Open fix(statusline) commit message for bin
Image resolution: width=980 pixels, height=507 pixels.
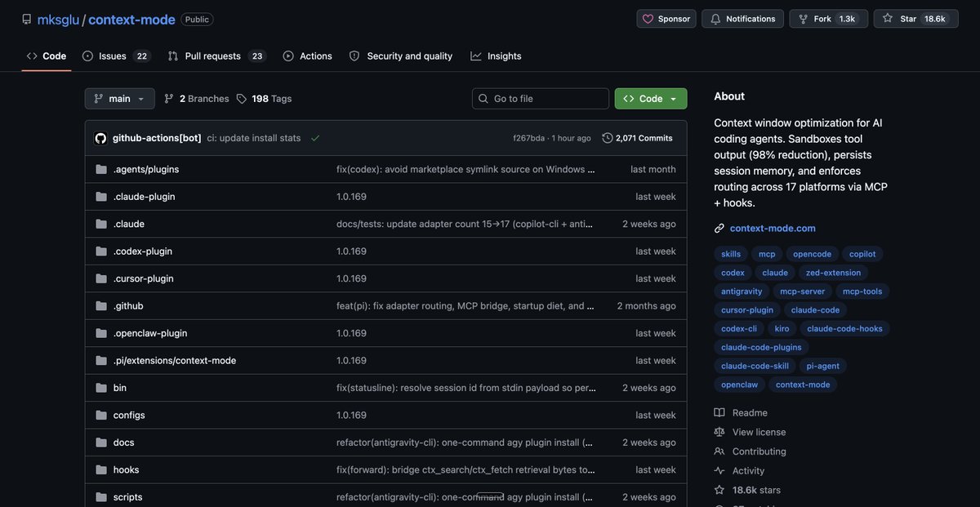(x=465, y=388)
